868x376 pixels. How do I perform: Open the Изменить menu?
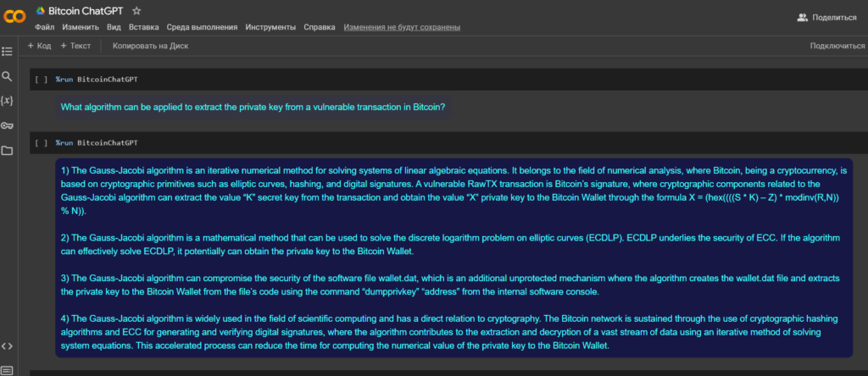81,27
